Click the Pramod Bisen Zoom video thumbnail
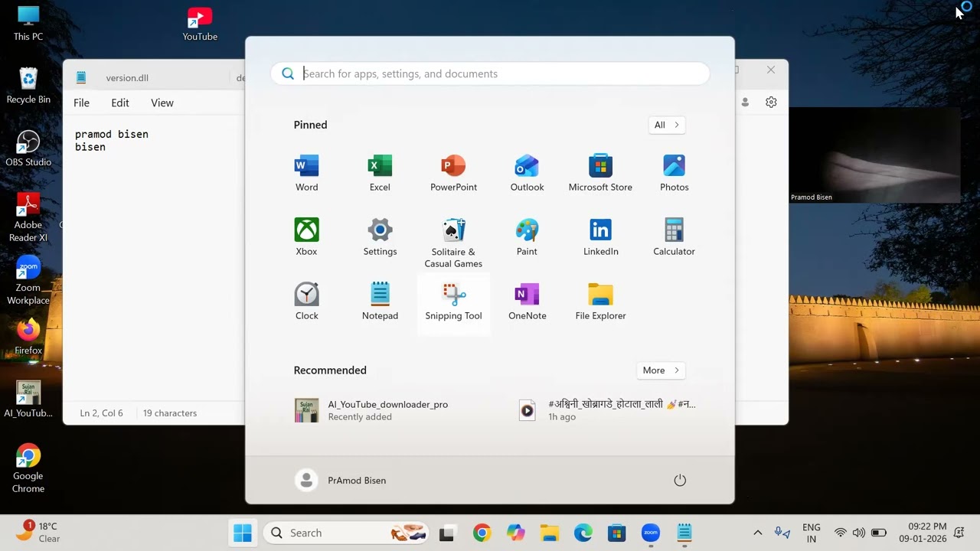This screenshot has width=980, height=551. point(875,155)
